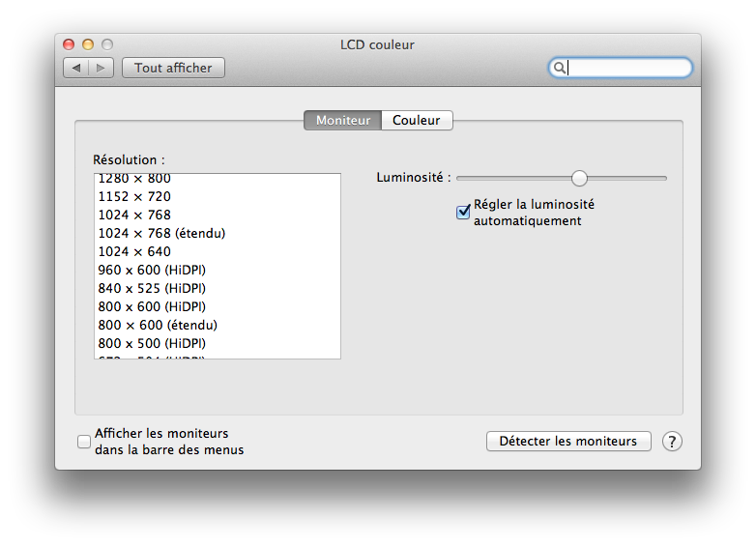
Task: Close the LCD couleur window
Action: 69,44
